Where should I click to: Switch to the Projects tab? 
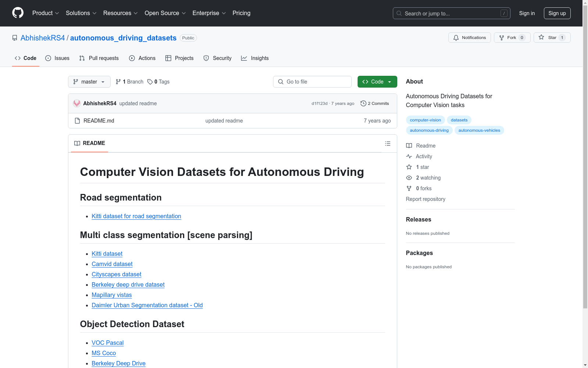point(179,58)
